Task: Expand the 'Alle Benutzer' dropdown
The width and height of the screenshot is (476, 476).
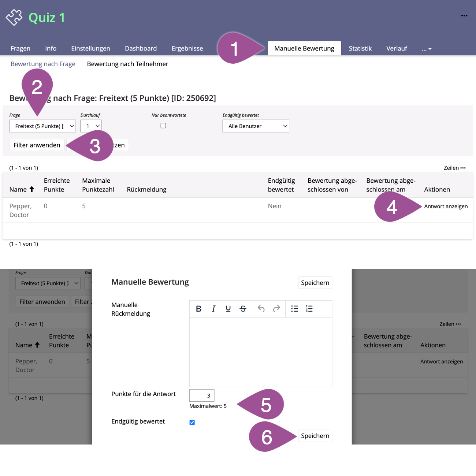Action: point(256,126)
